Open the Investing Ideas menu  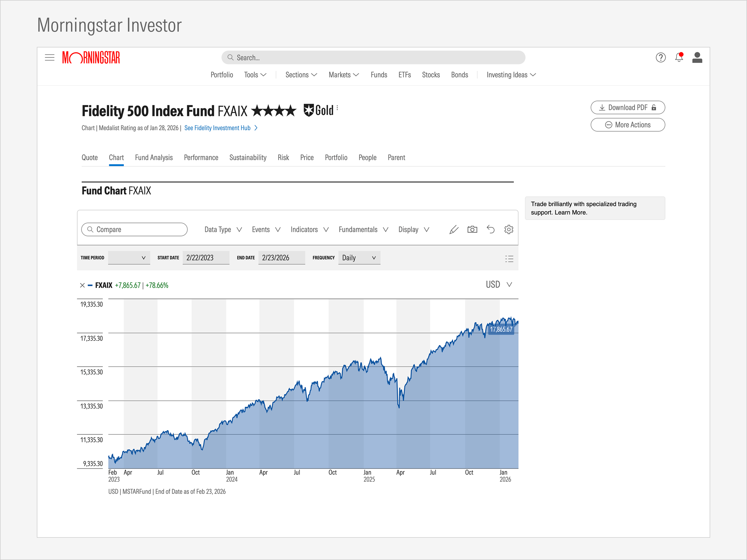coord(511,75)
